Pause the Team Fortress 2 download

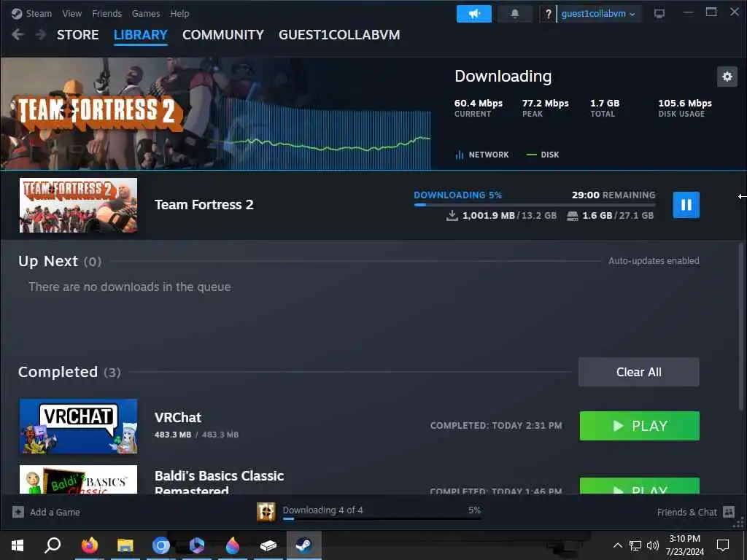click(x=686, y=205)
